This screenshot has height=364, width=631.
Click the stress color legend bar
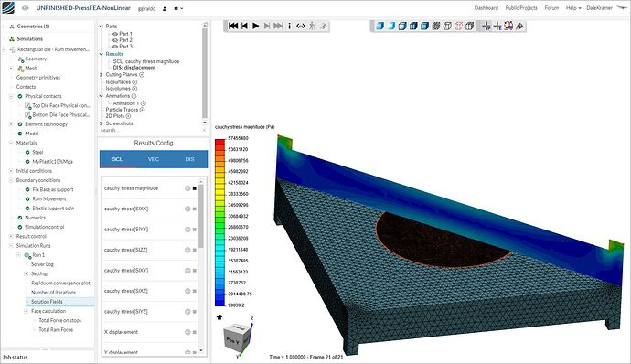220,222
